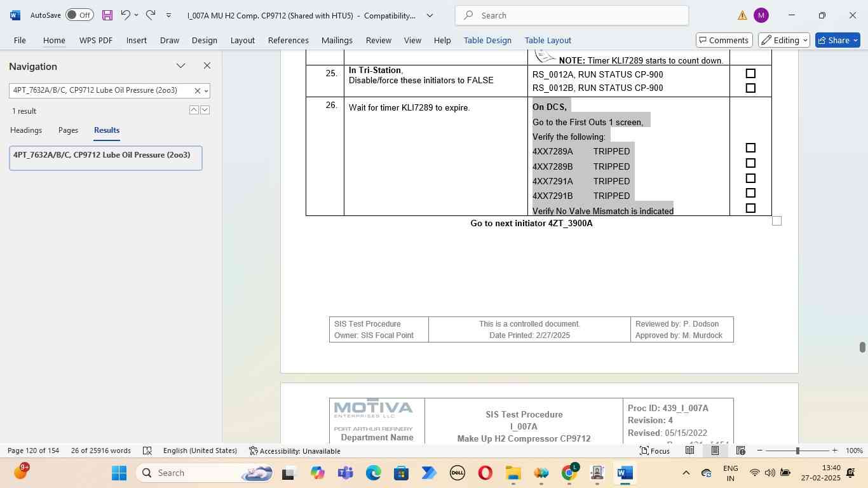Open the References tab
The height and width of the screenshot is (488, 868).
288,40
